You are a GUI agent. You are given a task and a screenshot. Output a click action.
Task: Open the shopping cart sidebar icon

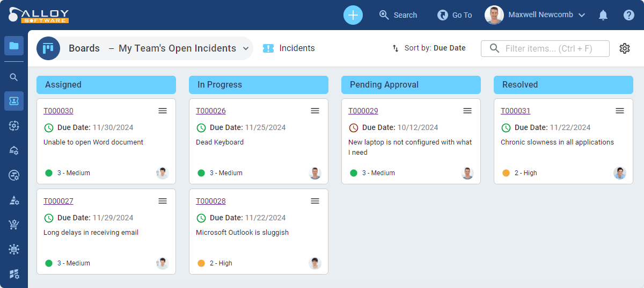(14, 225)
